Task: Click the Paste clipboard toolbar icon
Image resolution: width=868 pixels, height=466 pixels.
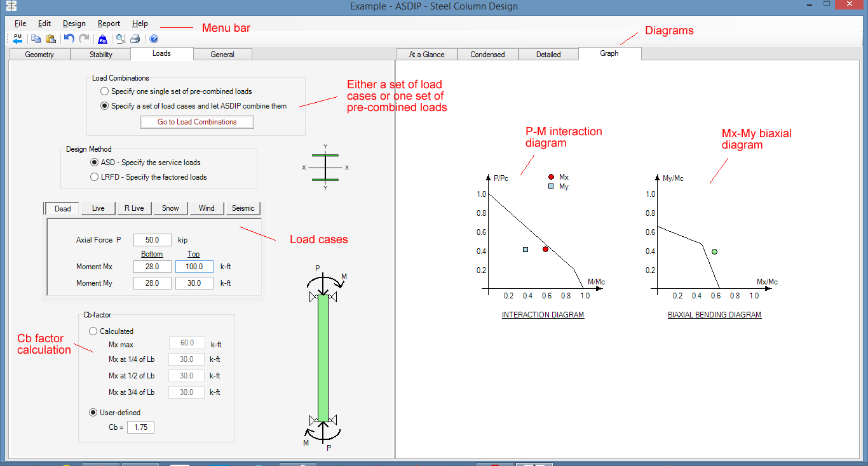Action: coord(51,39)
